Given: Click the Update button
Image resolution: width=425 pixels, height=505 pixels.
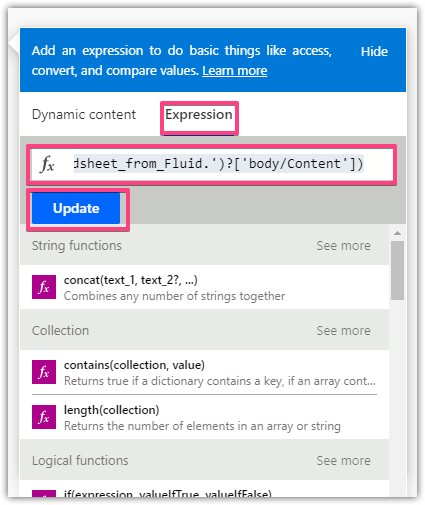Looking at the screenshot, I should 76,208.
